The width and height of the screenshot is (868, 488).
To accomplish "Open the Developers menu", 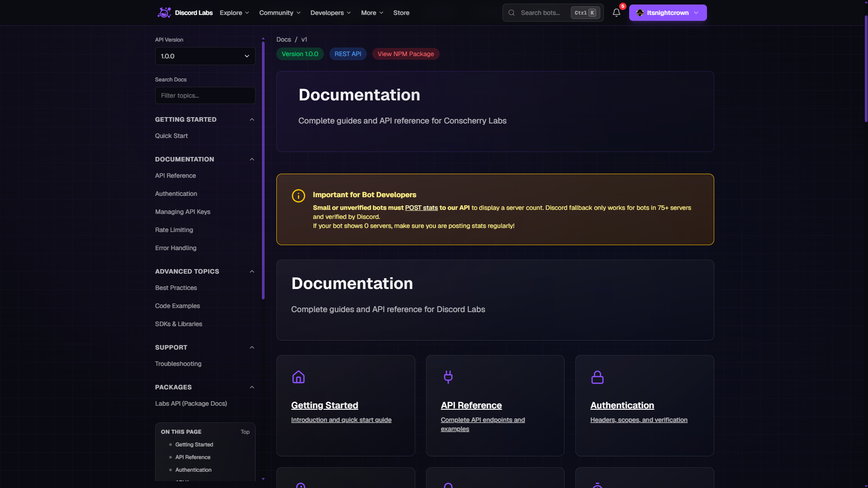I will (x=330, y=13).
